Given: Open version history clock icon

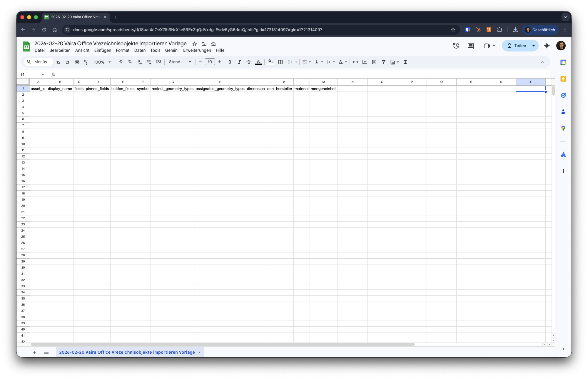Looking at the screenshot, I should 456,46.
